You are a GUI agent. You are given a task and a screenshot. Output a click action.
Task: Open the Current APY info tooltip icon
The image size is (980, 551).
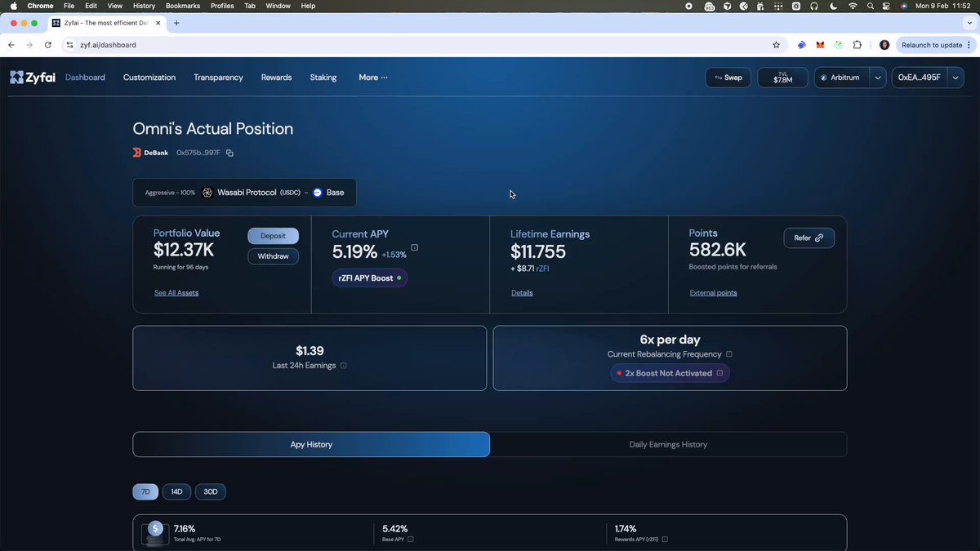[x=414, y=247]
